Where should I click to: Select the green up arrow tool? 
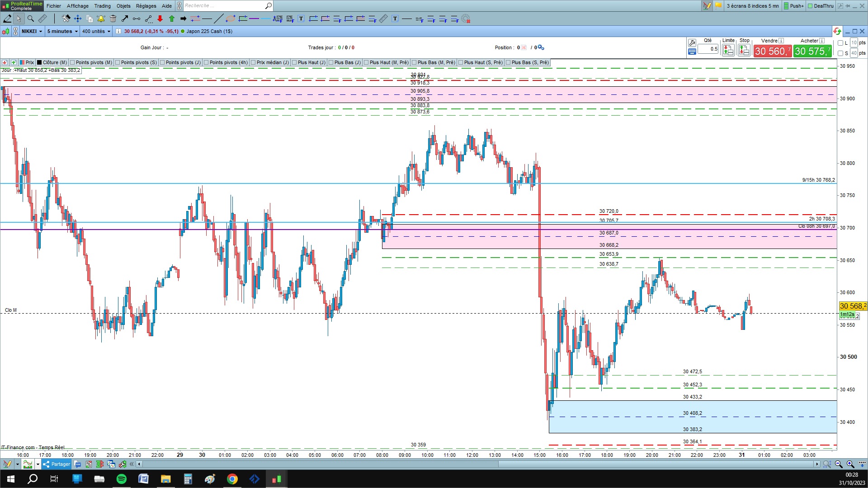click(172, 19)
